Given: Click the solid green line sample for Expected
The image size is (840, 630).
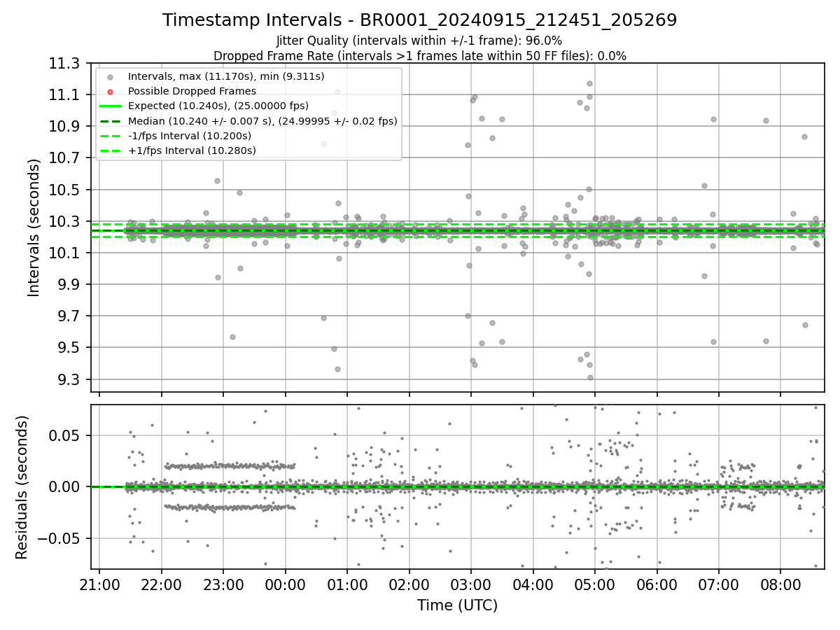Looking at the screenshot, I should point(110,106).
